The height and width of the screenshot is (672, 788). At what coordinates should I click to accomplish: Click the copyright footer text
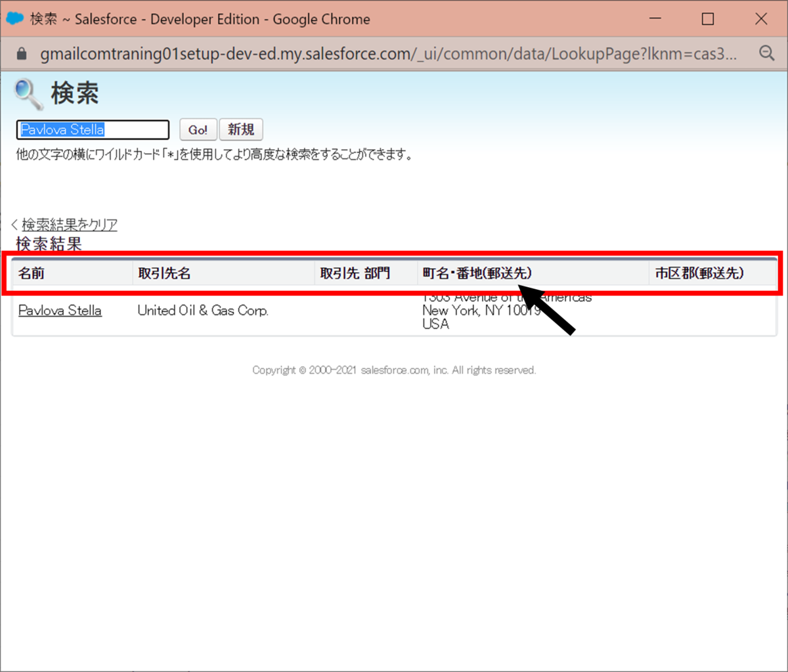tap(394, 370)
